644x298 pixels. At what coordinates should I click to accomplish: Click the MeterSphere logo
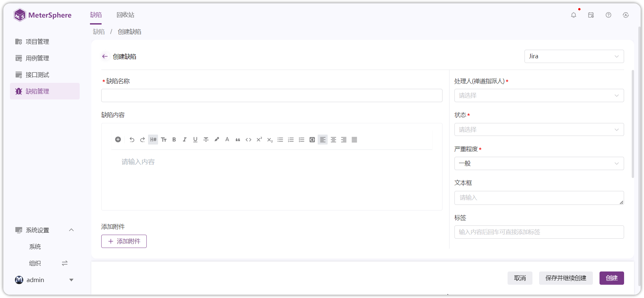pos(42,15)
